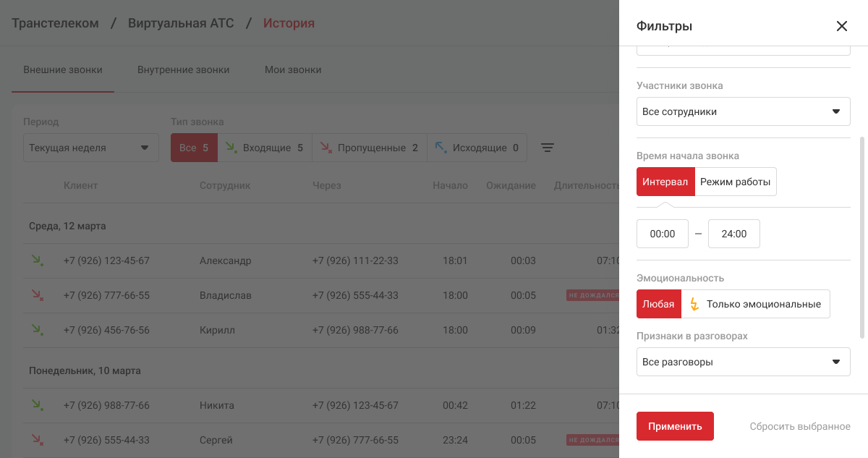Open Текущая неделя period dropdown

(90, 148)
